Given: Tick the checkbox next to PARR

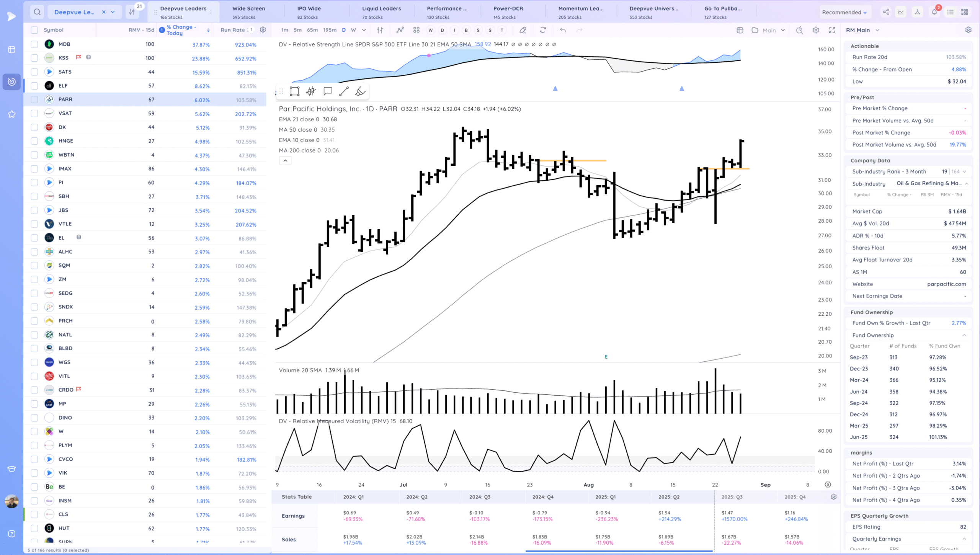Looking at the screenshot, I should click(34, 100).
